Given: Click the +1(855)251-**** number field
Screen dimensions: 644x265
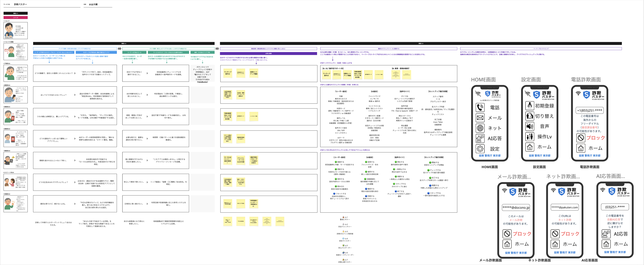Looking at the screenshot, I should (590, 110).
